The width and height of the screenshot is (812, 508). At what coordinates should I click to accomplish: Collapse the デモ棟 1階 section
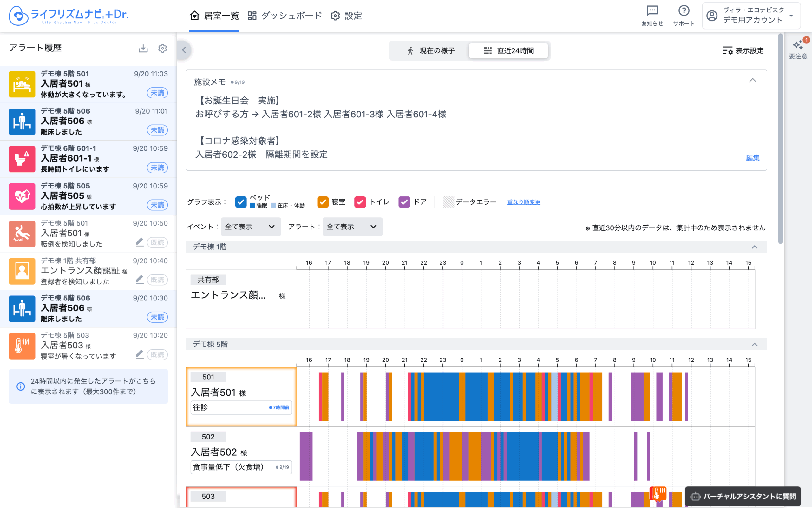coord(754,247)
